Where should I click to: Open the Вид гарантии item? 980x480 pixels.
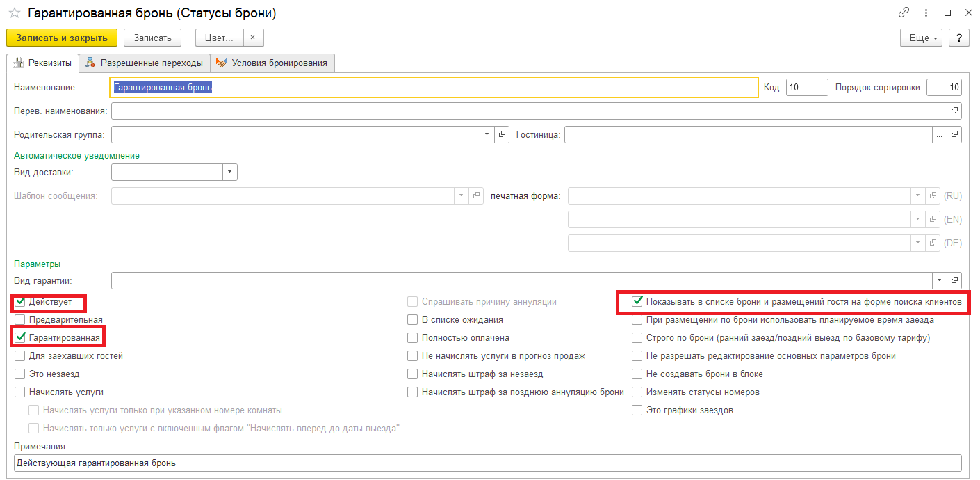tap(955, 280)
